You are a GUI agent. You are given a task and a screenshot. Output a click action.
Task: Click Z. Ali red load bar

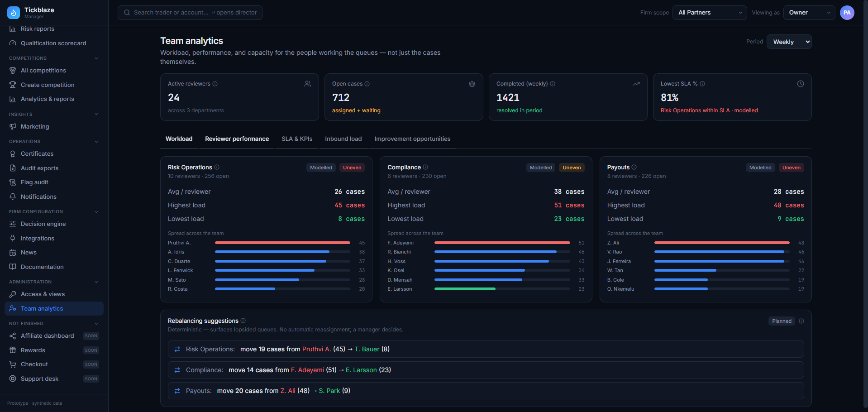(722, 243)
